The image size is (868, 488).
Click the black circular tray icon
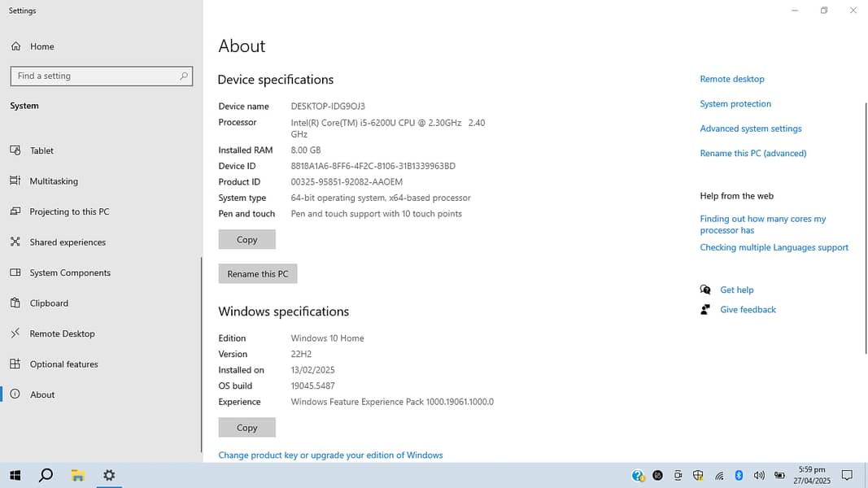tap(657, 475)
